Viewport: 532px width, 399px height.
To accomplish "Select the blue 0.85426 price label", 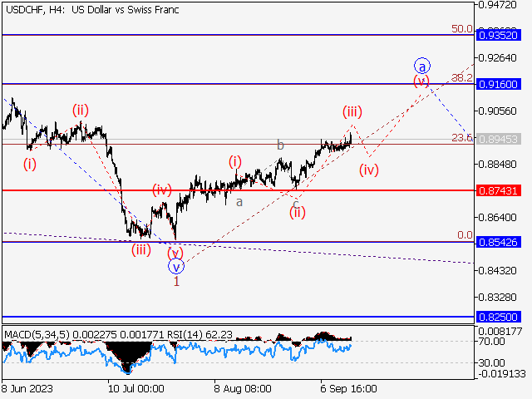I will tap(499, 242).
